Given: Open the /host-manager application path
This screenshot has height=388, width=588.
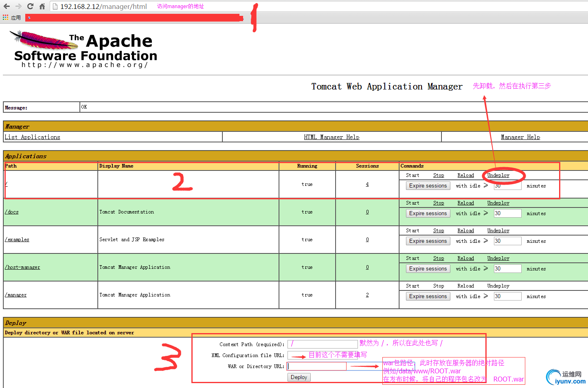Looking at the screenshot, I should (x=22, y=267).
